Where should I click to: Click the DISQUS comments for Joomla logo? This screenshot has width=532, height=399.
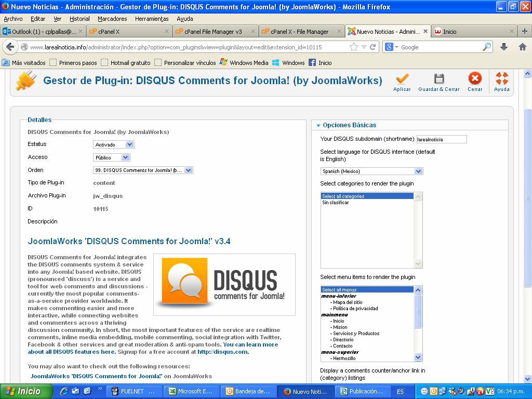224,285
